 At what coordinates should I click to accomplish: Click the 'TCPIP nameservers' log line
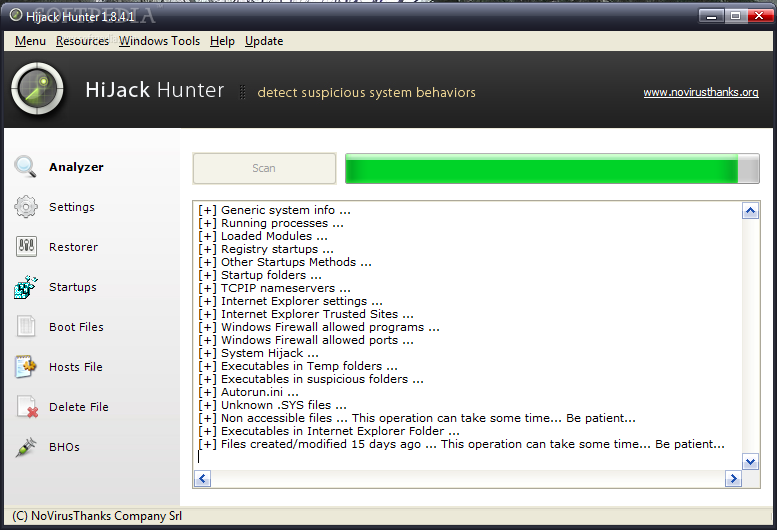[x=274, y=288]
